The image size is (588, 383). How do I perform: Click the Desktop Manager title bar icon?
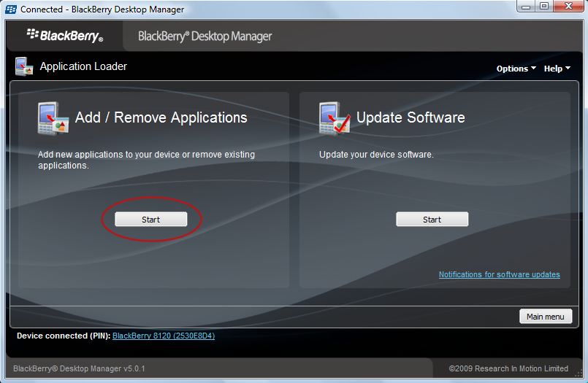click(11, 9)
